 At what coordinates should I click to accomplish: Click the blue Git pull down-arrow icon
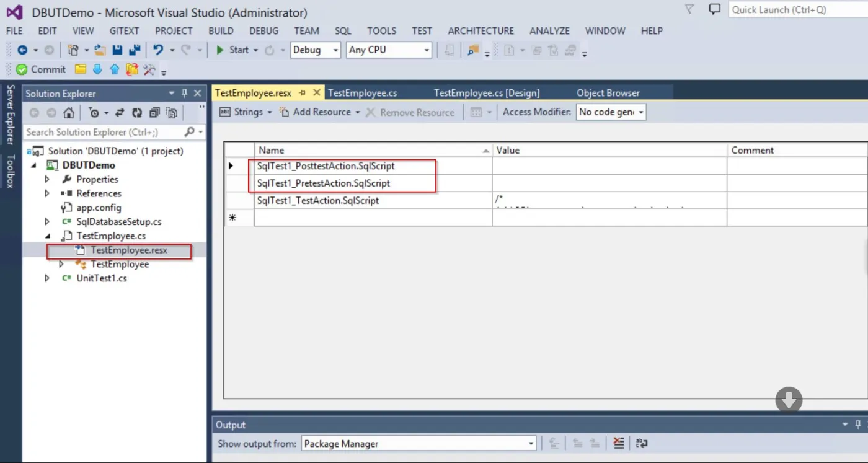[x=97, y=69]
